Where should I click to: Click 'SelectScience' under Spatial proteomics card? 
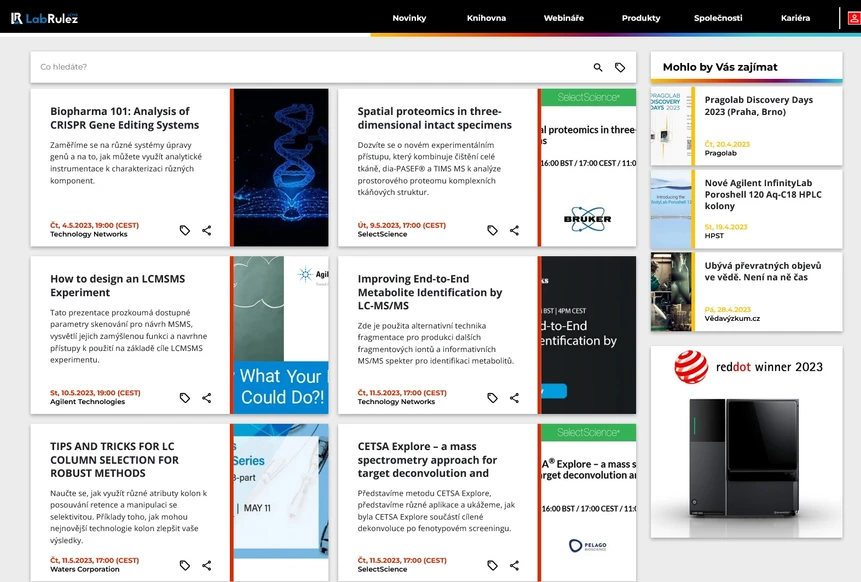pos(382,234)
